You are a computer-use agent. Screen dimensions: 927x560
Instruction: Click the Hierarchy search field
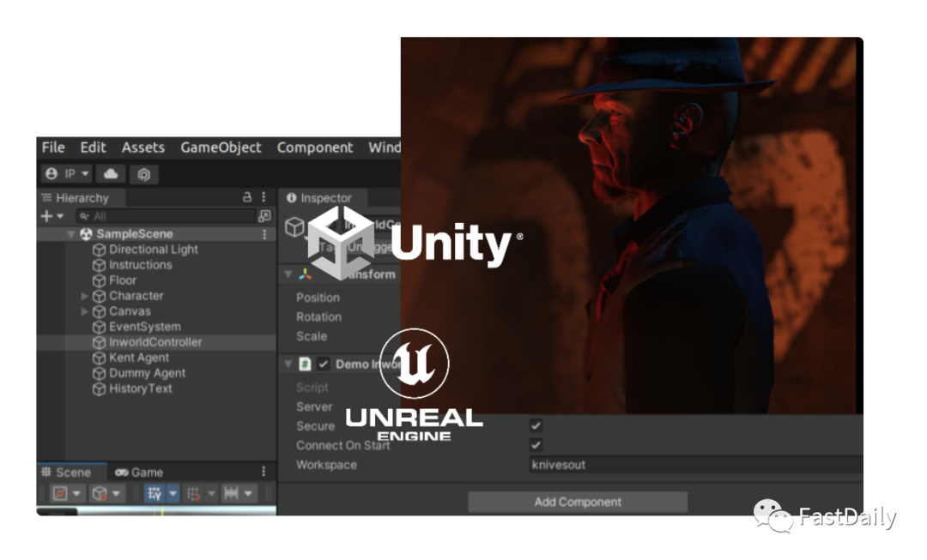(166, 216)
